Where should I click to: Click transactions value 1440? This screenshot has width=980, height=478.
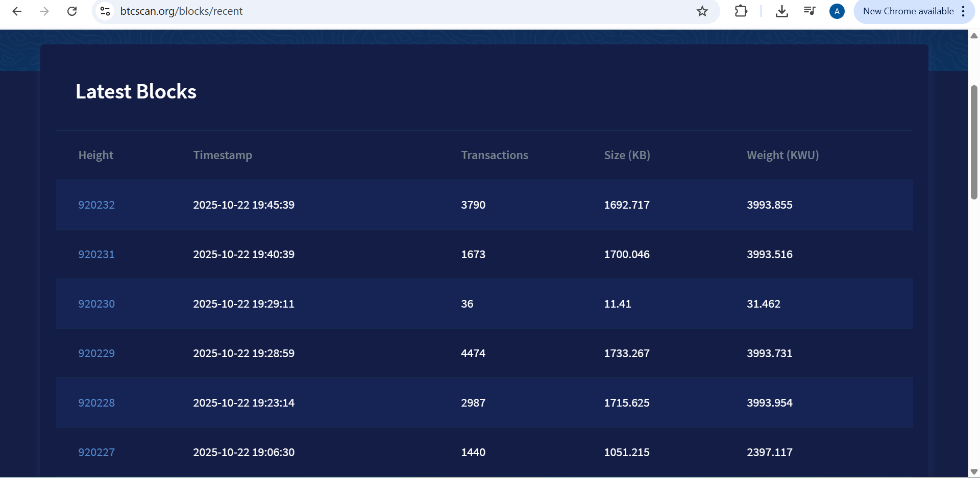[x=473, y=452]
